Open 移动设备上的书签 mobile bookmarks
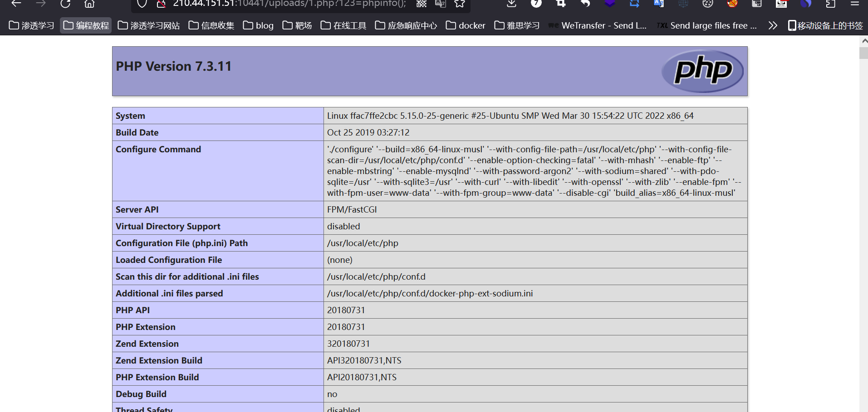Screen dimensions: 868x412 825,25
